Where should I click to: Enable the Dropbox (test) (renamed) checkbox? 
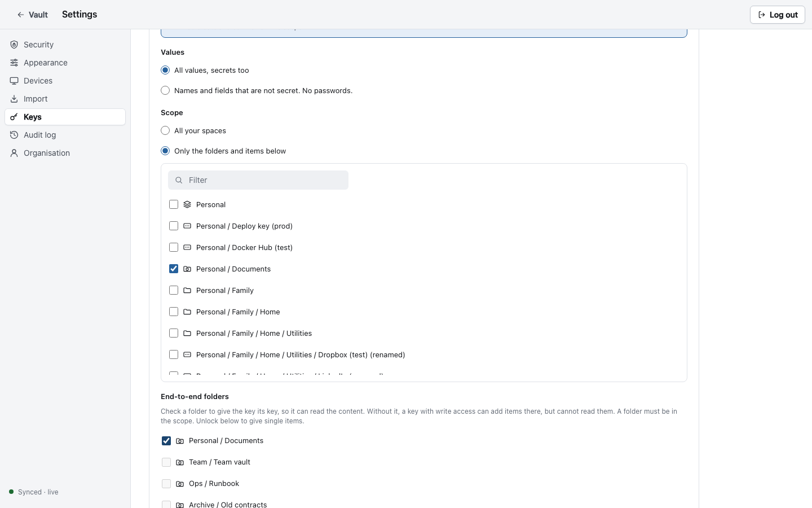(174, 354)
